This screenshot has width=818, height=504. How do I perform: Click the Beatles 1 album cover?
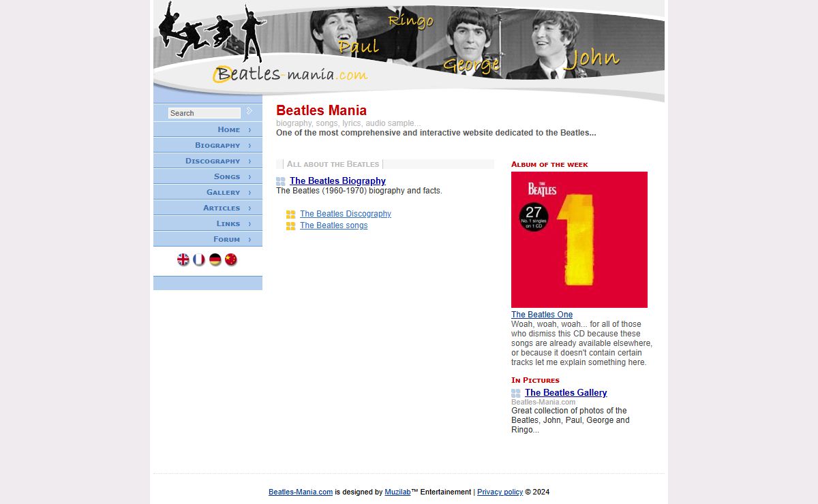pos(579,240)
